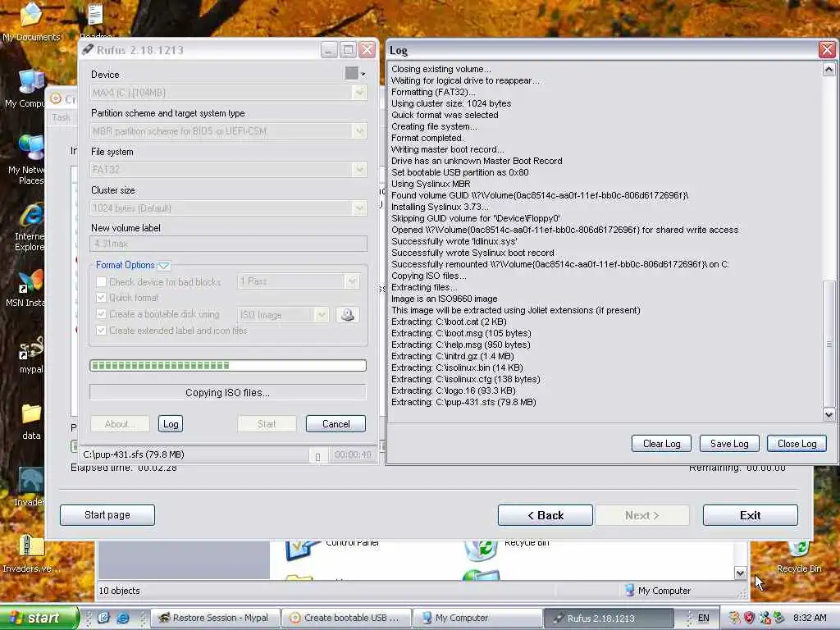Click the 'Copying ISO files...' status field
840x630 pixels.
[x=228, y=393]
